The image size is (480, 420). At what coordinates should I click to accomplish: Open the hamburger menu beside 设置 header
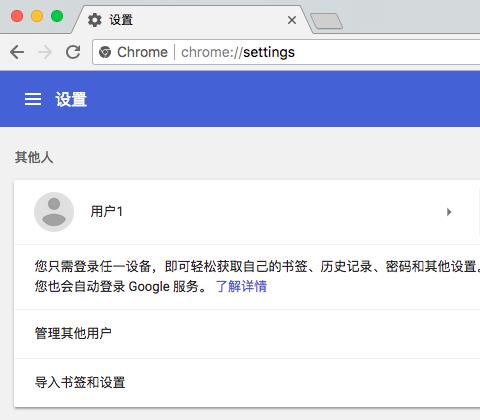pyautogui.click(x=33, y=99)
